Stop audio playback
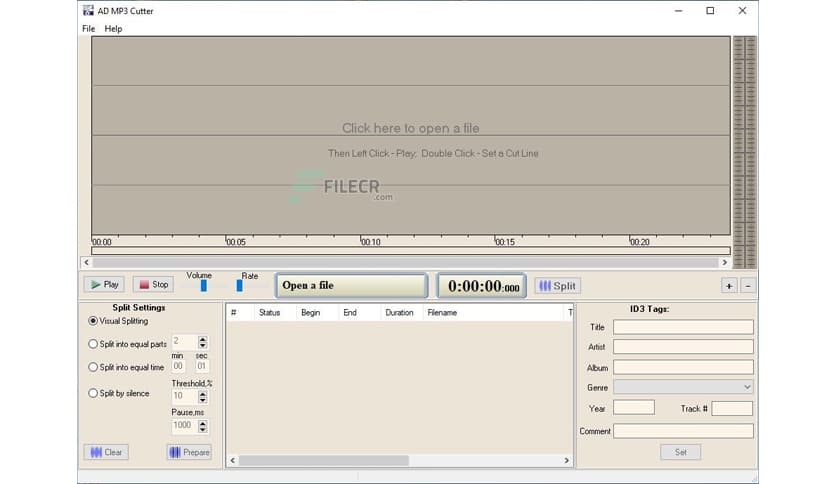Image resolution: width=836 pixels, height=484 pixels. pos(154,285)
